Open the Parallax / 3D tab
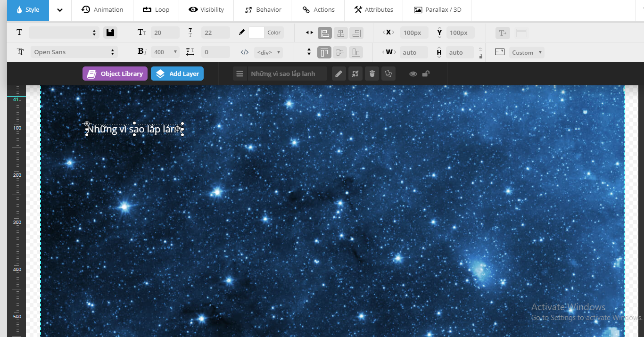Image resolution: width=644 pixels, height=337 pixels. click(437, 10)
